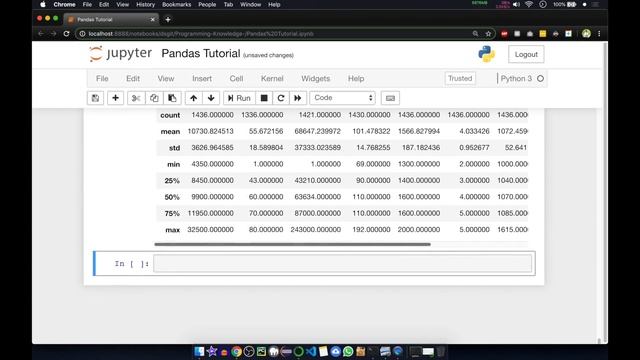Reload the page in Chrome

click(66, 34)
